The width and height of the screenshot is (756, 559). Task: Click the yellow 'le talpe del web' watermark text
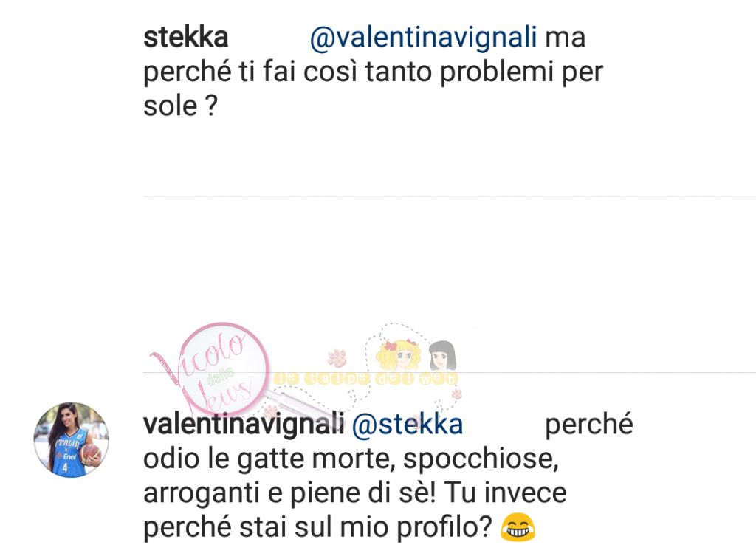(x=366, y=379)
